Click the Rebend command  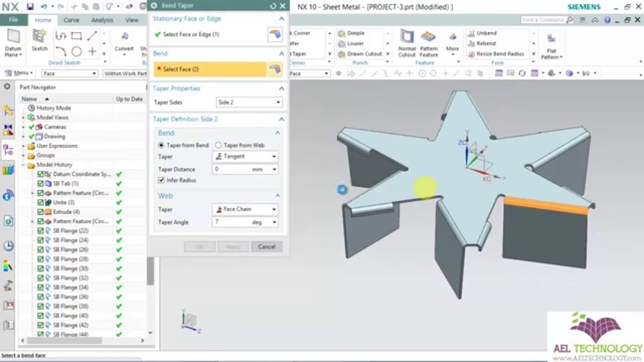(481, 44)
